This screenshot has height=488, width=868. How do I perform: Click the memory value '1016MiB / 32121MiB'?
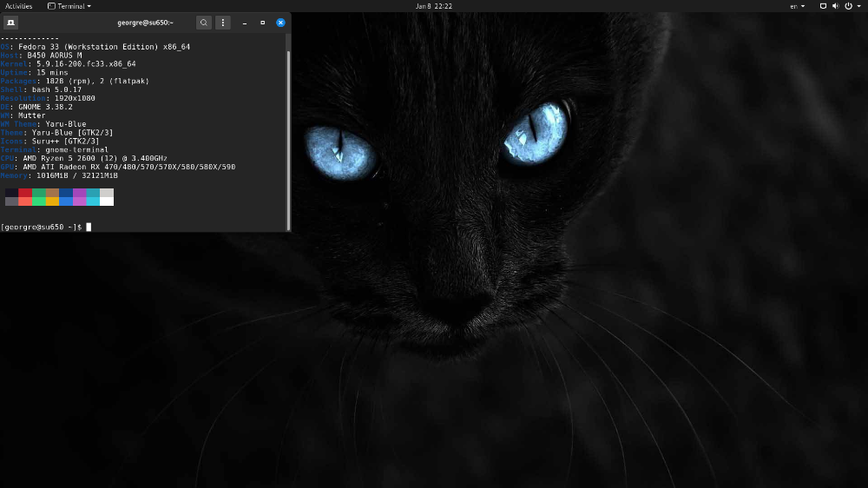point(77,175)
